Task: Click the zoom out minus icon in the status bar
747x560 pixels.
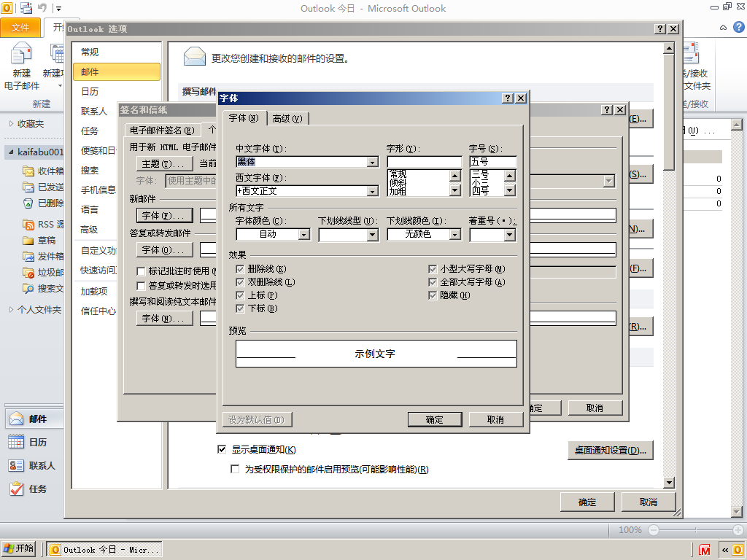Action: click(x=653, y=530)
